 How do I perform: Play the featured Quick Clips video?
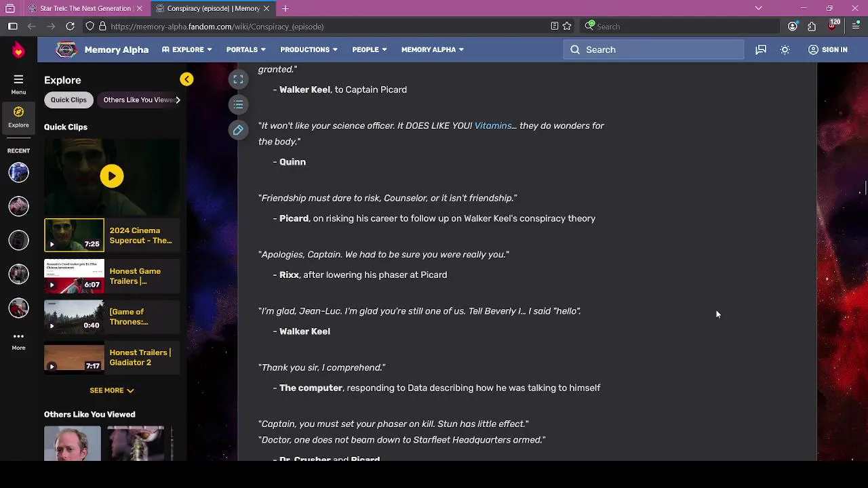pyautogui.click(x=112, y=176)
